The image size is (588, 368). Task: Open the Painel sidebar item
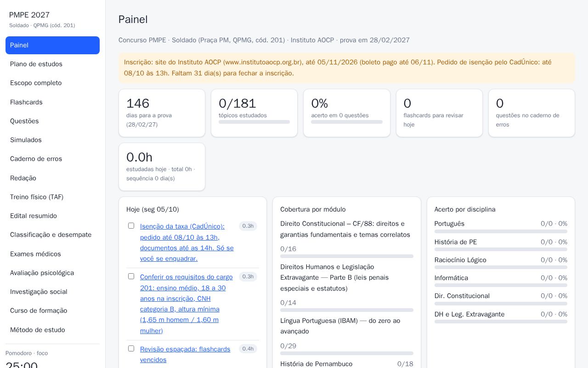(52, 45)
